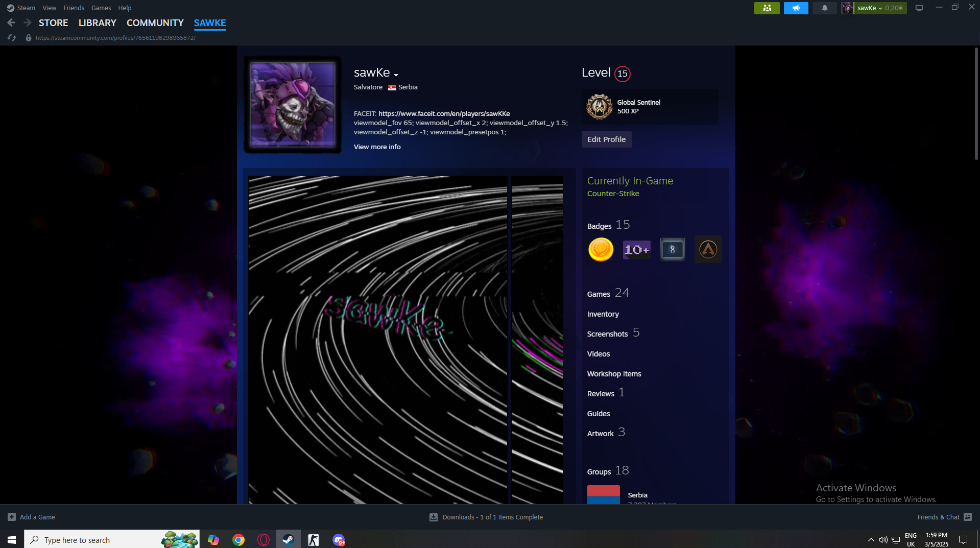Open the FACEIT profile link

click(444, 113)
